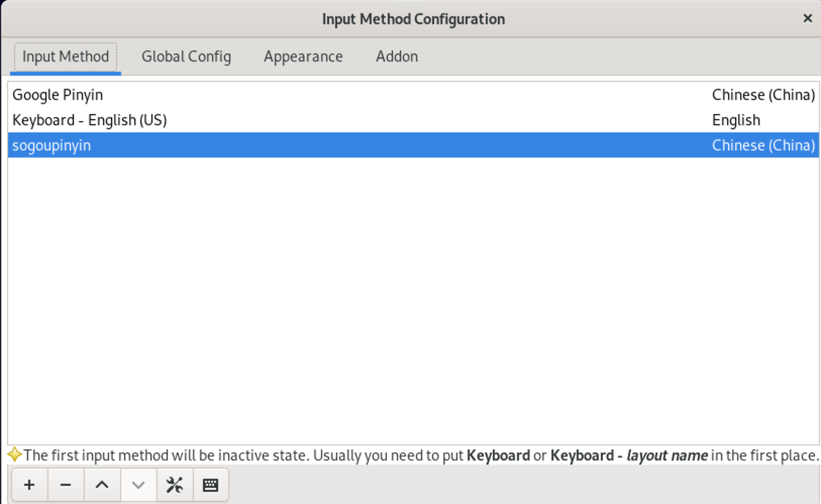This screenshot has height=504, width=821.
Task: Click the English language label
Action: (x=736, y=120)
